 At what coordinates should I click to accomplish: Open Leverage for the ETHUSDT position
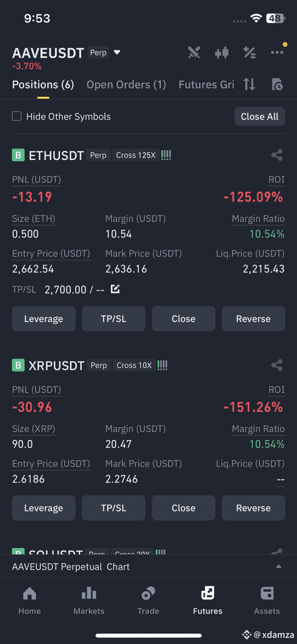click(x=44, y=319)
